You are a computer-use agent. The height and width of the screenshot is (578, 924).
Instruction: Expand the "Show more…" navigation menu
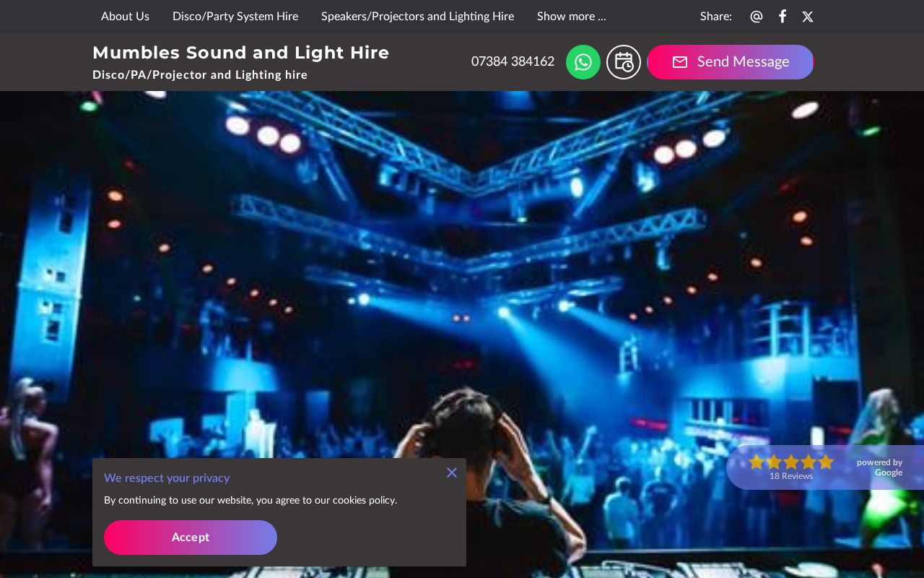click(572, 16)
